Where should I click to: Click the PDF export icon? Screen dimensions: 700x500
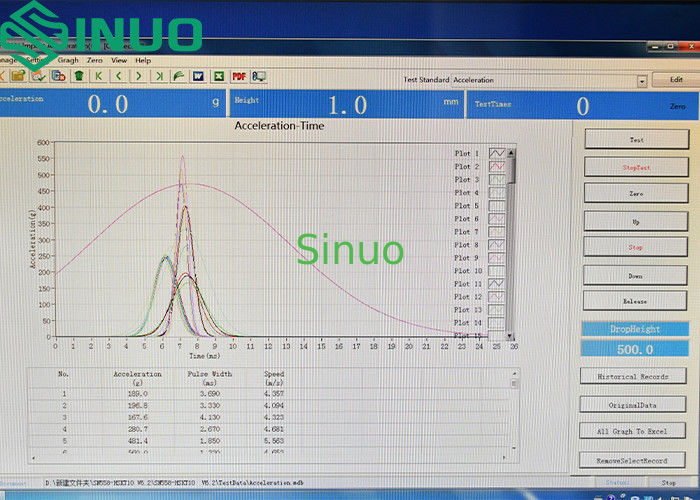(239, 76)
